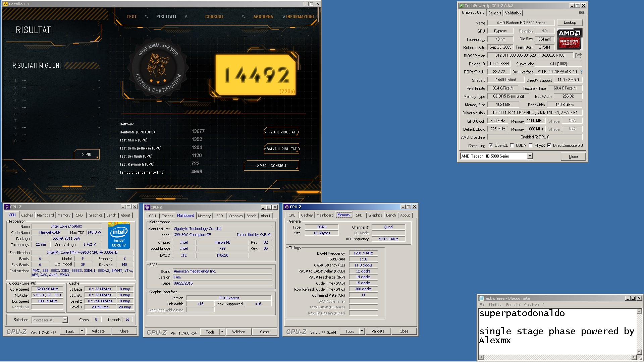The height and width of the screenshot is (362, 644).
Task: Click VEDI I CONSIGLI button
Action: (271, 166)
